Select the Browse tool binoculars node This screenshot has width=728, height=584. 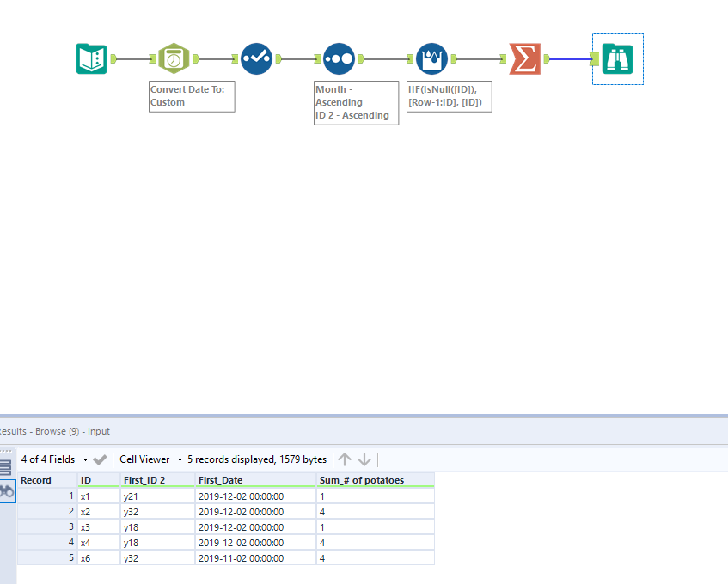tap(617, 59)
